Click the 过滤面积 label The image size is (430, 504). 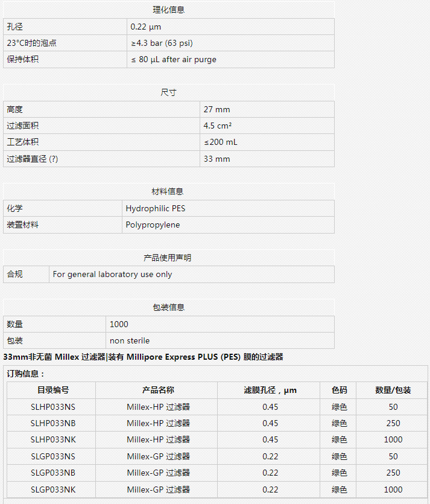[22, 126]
